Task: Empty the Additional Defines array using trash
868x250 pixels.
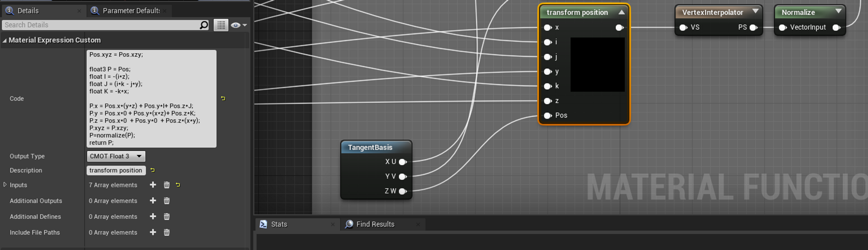Action: click(x=167, y=217)
